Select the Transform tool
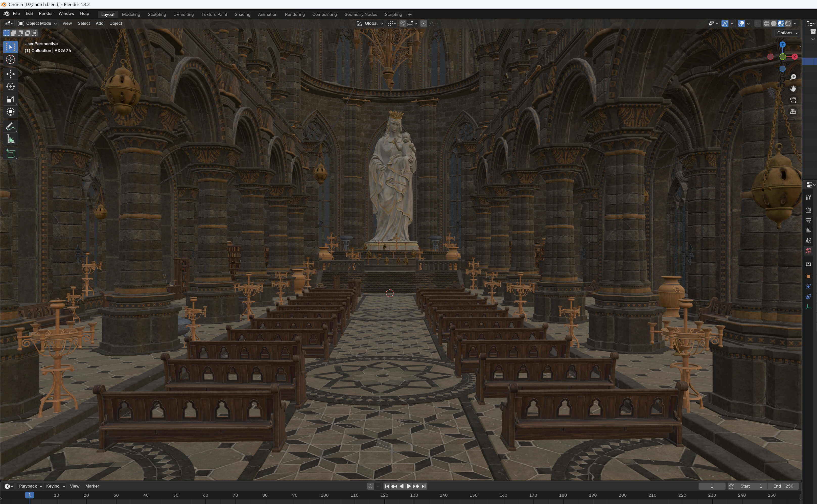Viewport: 817px width, 504px height. point(11,112)
